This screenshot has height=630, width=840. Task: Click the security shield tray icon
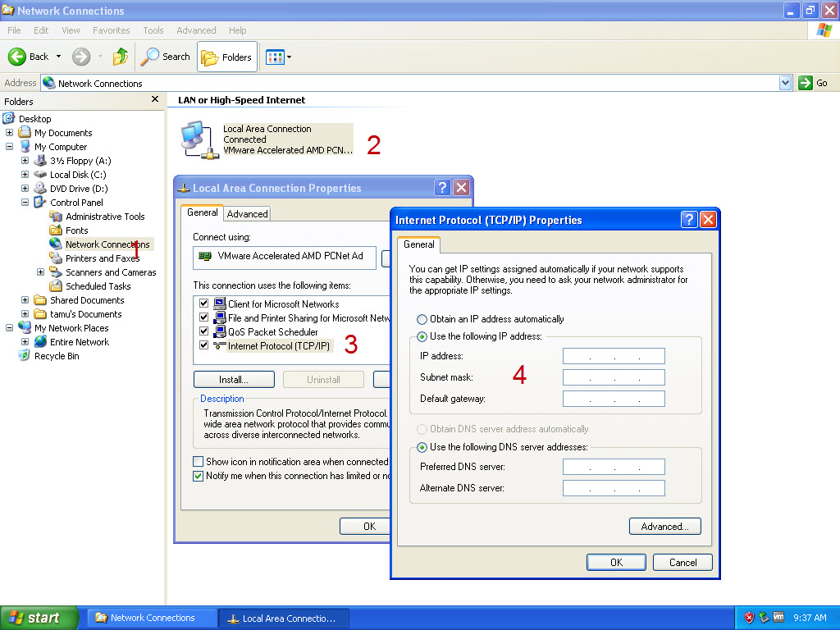point(750,618)
